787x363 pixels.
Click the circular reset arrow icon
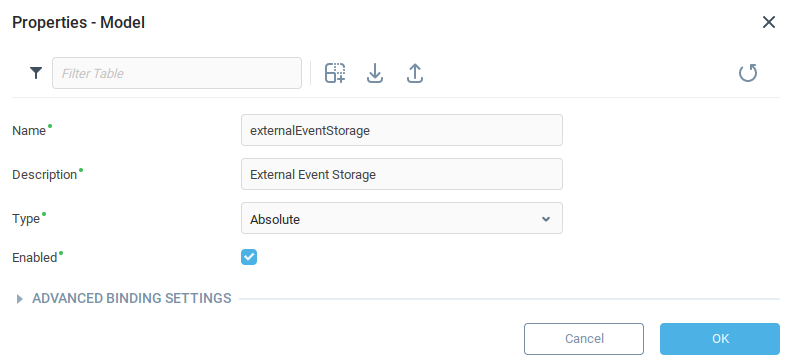(x=748, y=73)
